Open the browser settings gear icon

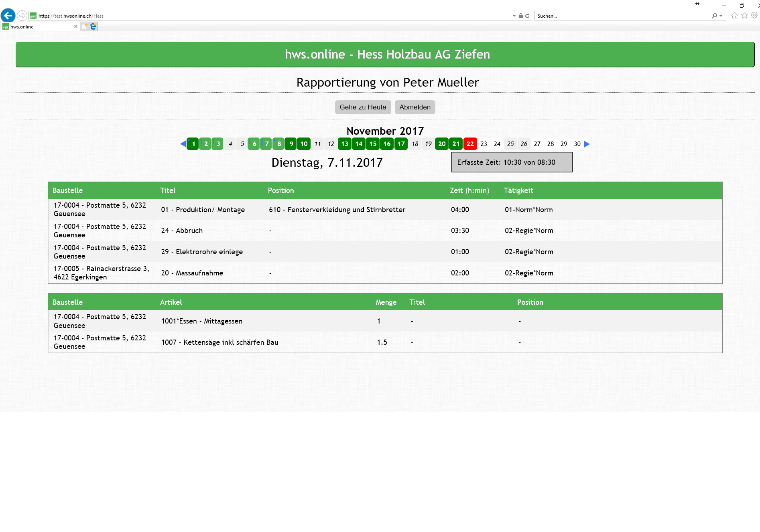754,16
